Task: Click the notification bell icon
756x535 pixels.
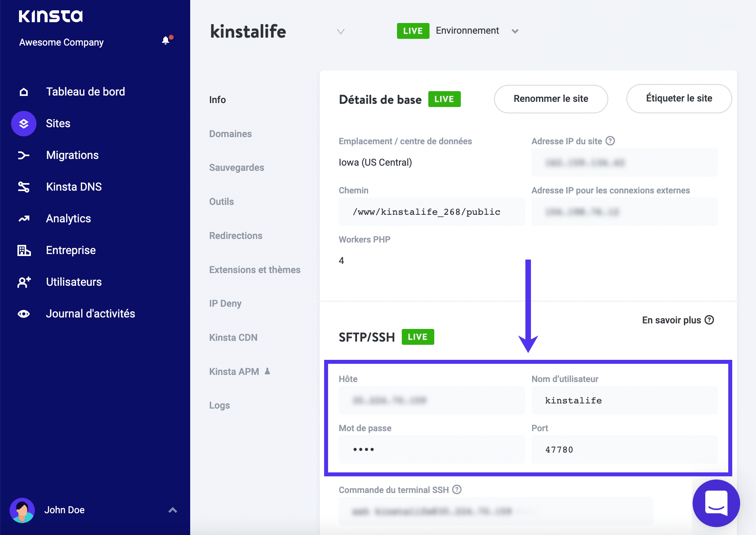Action: point(165,40)
